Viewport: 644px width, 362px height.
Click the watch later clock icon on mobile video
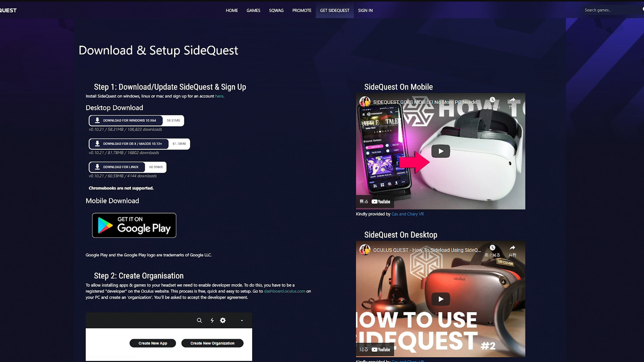coord(492,100)
